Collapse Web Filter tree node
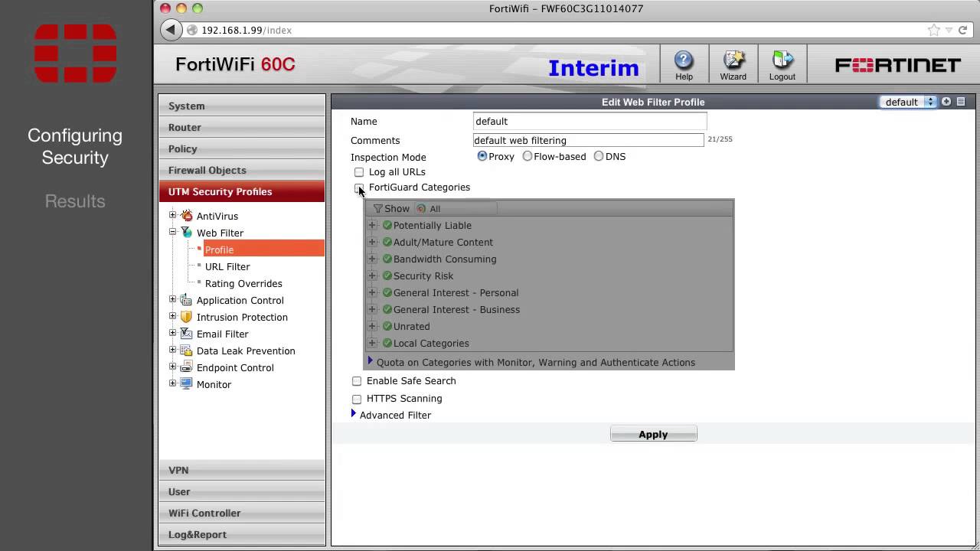The width and height of the screenshot is (980, 551). [x=173, y=232]
